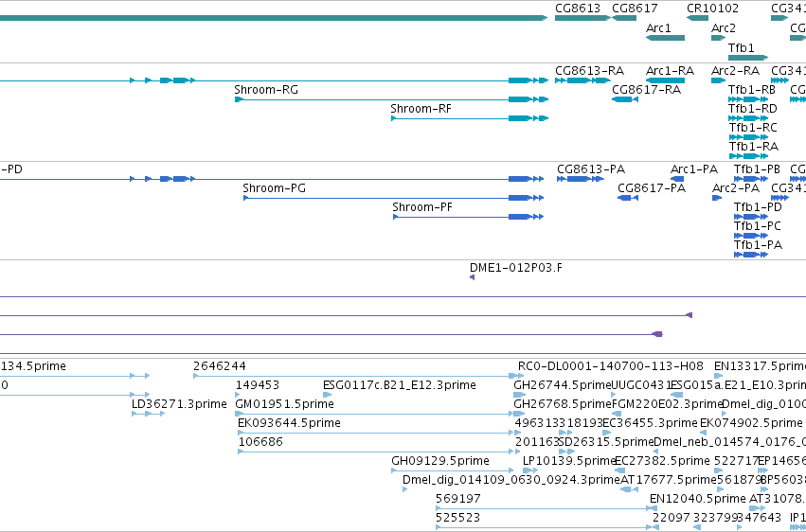Select the Tfb1-PC protein label
This screenshot has width=806, height=532.
pyautogui.click(x=757, y=226)
